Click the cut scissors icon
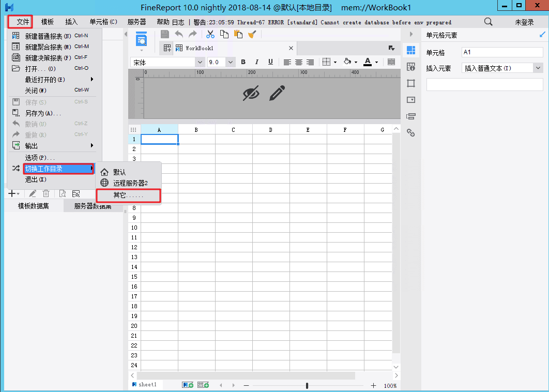 210,34
